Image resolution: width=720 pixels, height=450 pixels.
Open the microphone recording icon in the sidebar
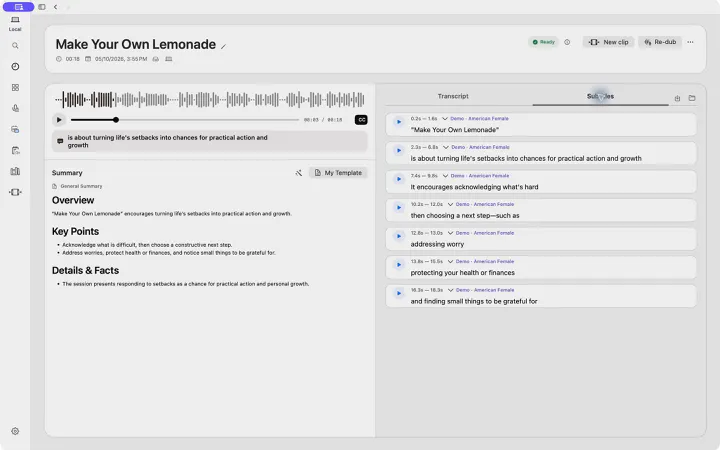[x=15, y=108]
